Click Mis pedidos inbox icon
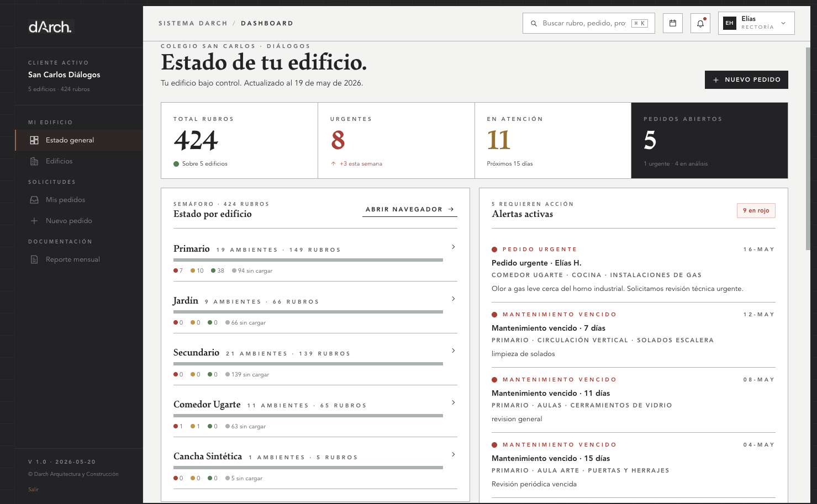This screenshot has width=817, height=504. click(x=34, y=200)
